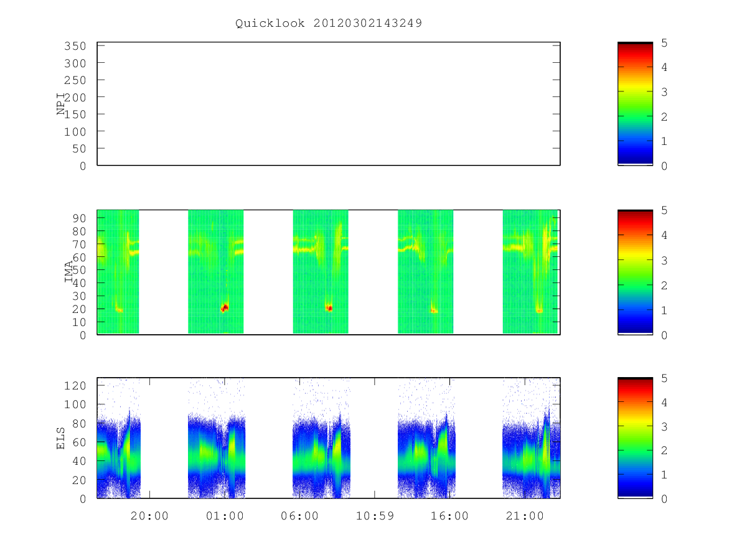The width and height of the screenshot is (747, 560).
Task: Click the 1 label on ELS colorbar
Action: (x=664, y=474)
